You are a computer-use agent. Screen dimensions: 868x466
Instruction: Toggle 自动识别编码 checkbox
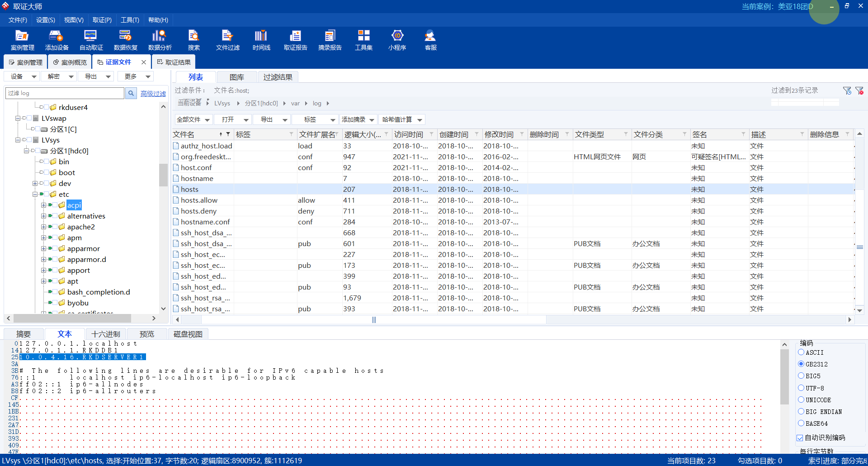pos(800,437)
